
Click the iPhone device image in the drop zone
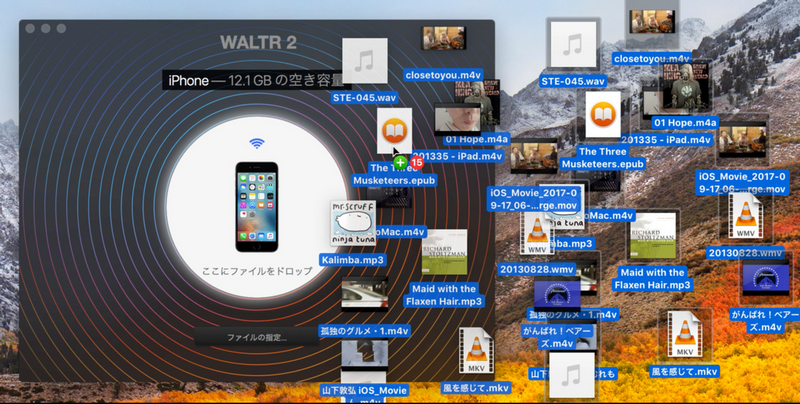[x=257, y=207]
